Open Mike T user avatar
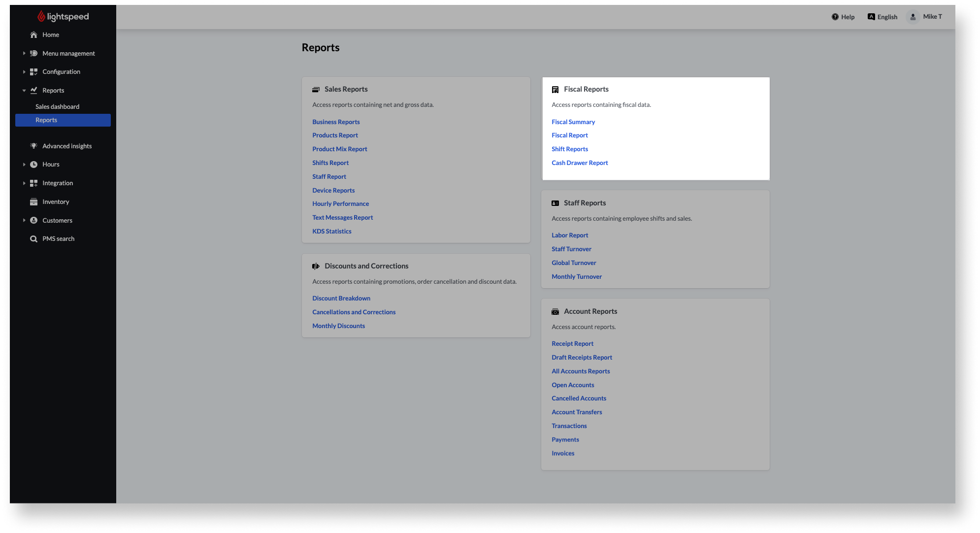 tap(913, 17)
